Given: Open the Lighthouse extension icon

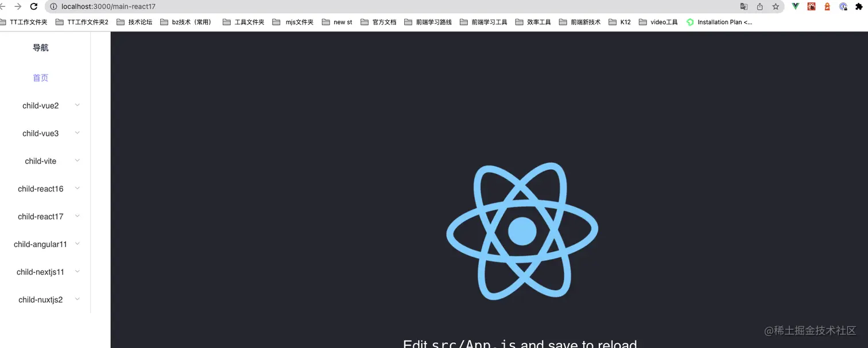Looking at the screenshot, I should [x=827, y=6].
